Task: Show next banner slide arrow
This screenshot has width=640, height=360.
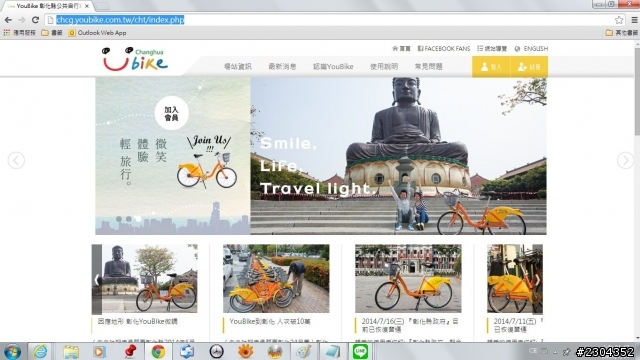Action: 625,160
